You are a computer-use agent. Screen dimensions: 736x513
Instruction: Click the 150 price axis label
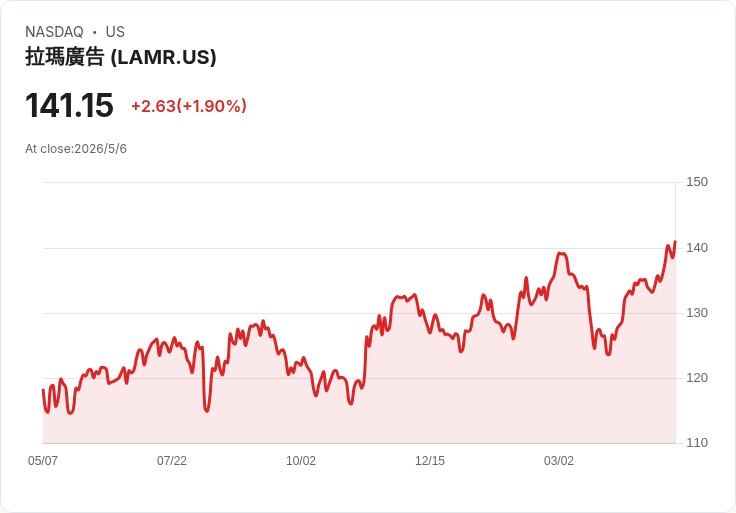(x=697, y=182)
